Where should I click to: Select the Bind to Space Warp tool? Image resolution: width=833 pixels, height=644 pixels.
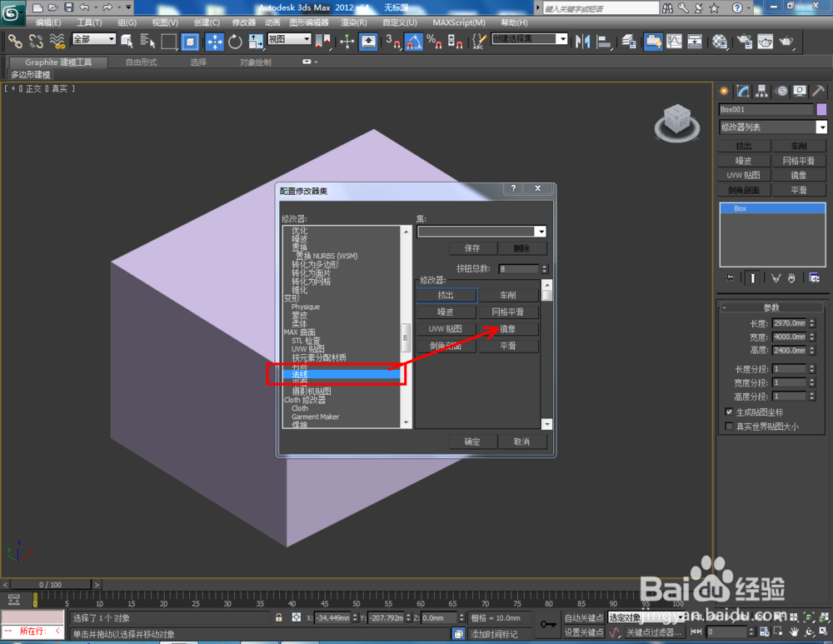tap(57, 42)
